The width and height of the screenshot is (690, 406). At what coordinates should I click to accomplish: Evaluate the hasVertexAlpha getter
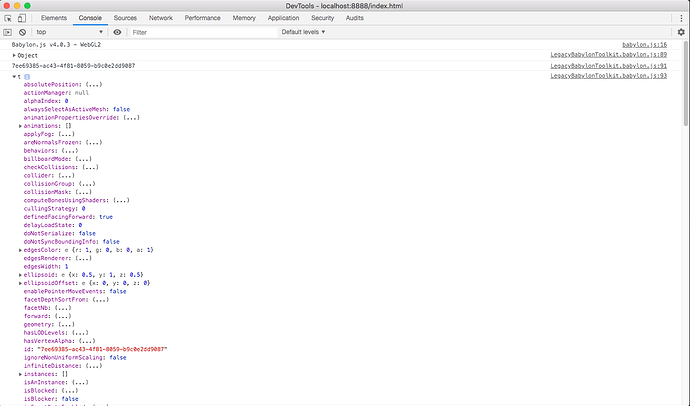87,341
